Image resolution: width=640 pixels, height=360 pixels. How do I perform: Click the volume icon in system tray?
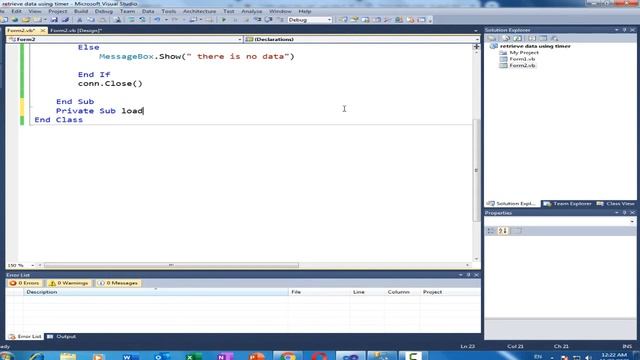[x=588, y=357]
